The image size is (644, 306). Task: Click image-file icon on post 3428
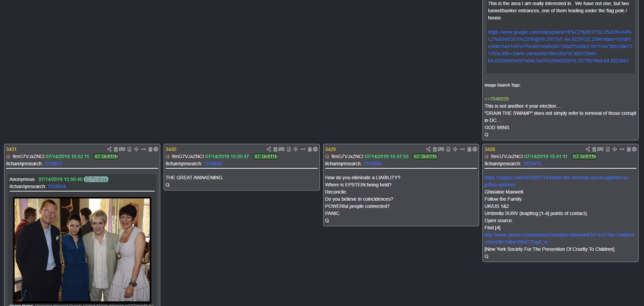[608, 149]
